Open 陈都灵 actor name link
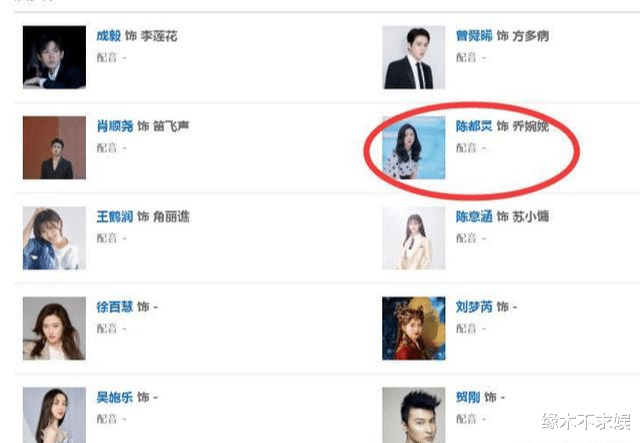Image resolution: width=640 pixels, height=443 pixels. coord(474,126)
